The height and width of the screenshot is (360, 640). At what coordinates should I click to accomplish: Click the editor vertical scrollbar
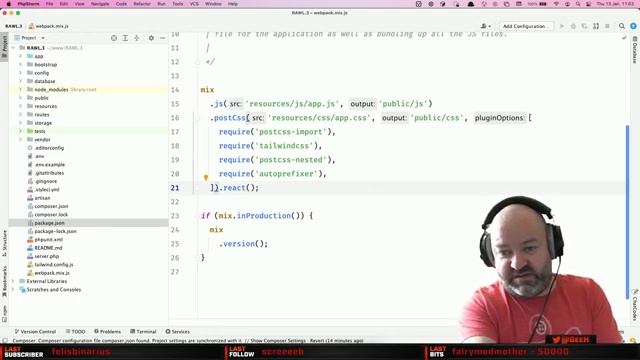click(x=627, y=212)
